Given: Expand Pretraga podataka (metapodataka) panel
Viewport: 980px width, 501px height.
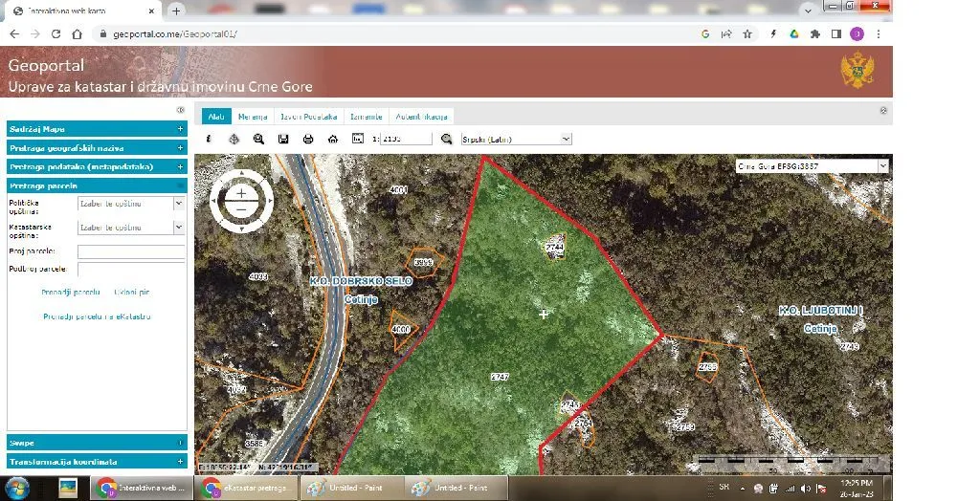Looking at the screenshot, I should [97, 166].
